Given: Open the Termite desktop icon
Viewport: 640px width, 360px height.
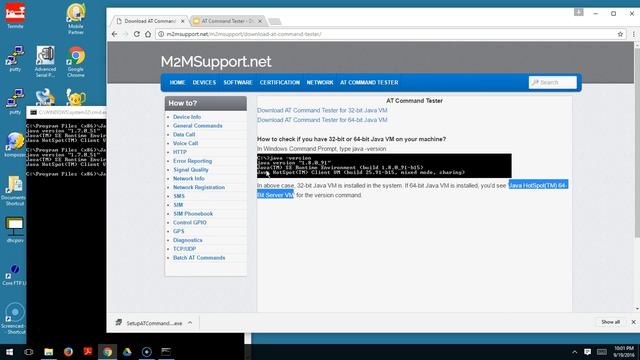Looking at the screenshot, I should click(15, 16).
